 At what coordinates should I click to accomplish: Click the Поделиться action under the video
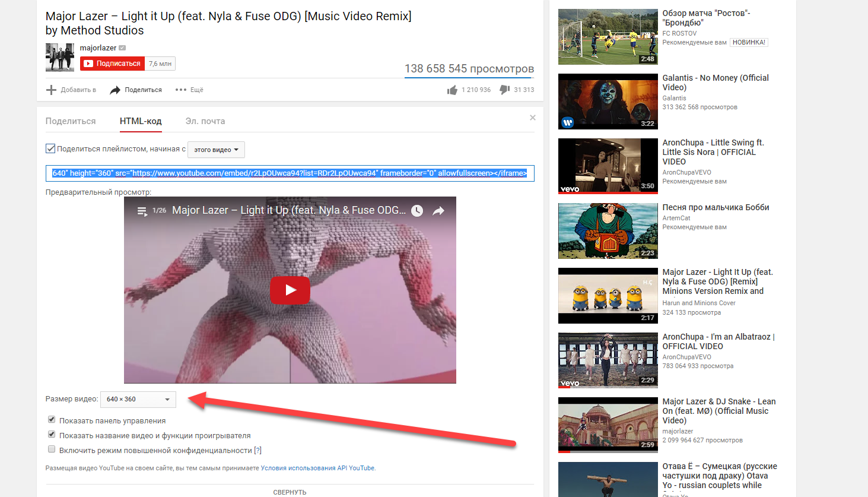pos(136,90)
